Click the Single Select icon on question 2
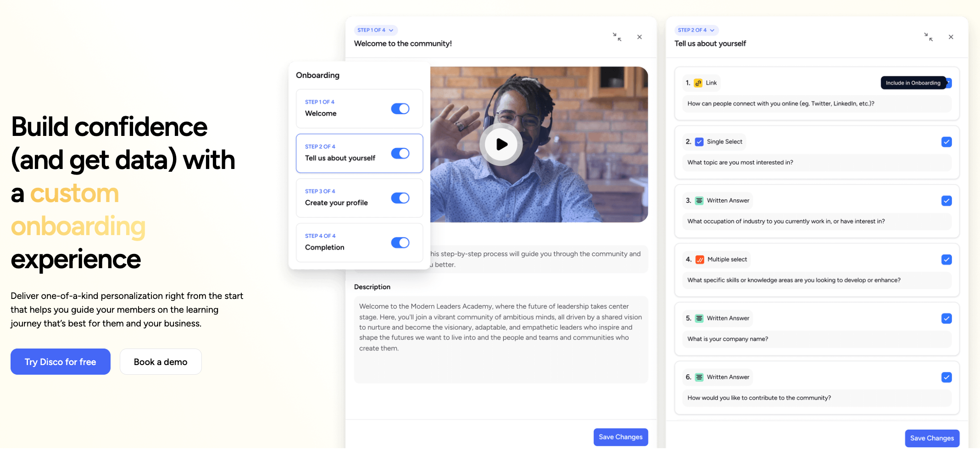 coord(699,142)
